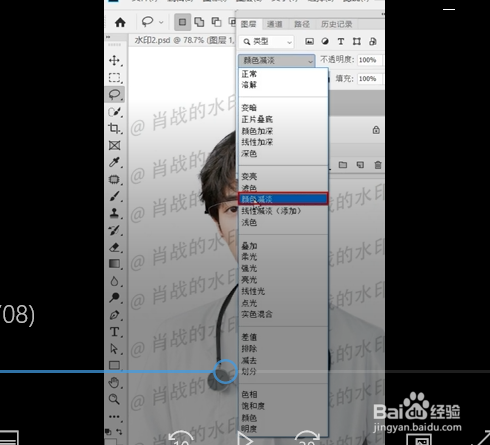
Task: Switch to the 历史记录 tab
Action: tap(337, 24)
